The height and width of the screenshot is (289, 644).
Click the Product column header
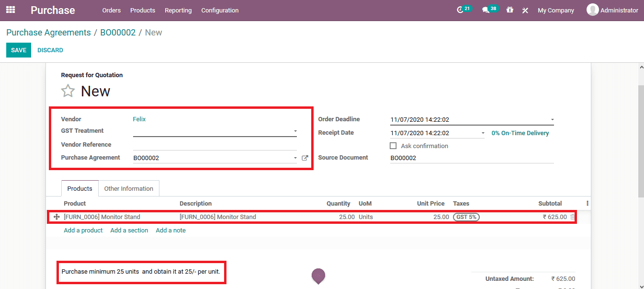pyautogui.click(x=75, y=204)
